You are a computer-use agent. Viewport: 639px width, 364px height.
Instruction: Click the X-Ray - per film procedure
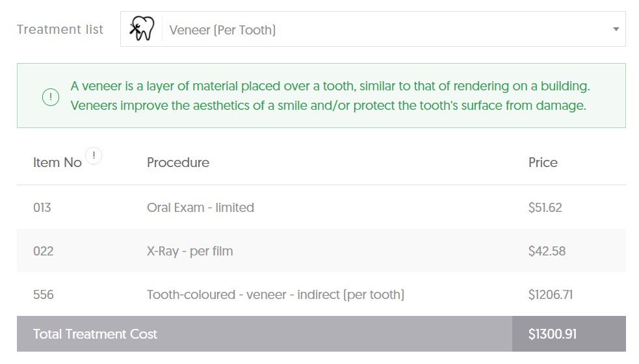coord(190,251)
